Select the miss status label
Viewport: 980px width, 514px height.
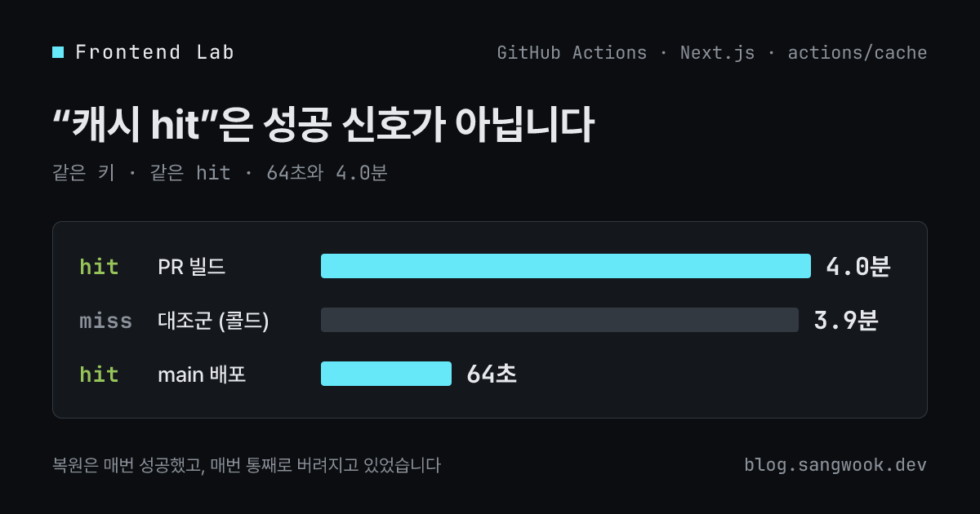tap(105, 321)
